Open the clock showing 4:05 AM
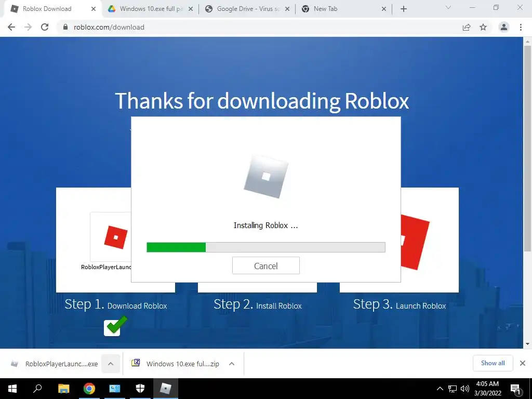 pos(487,389)
